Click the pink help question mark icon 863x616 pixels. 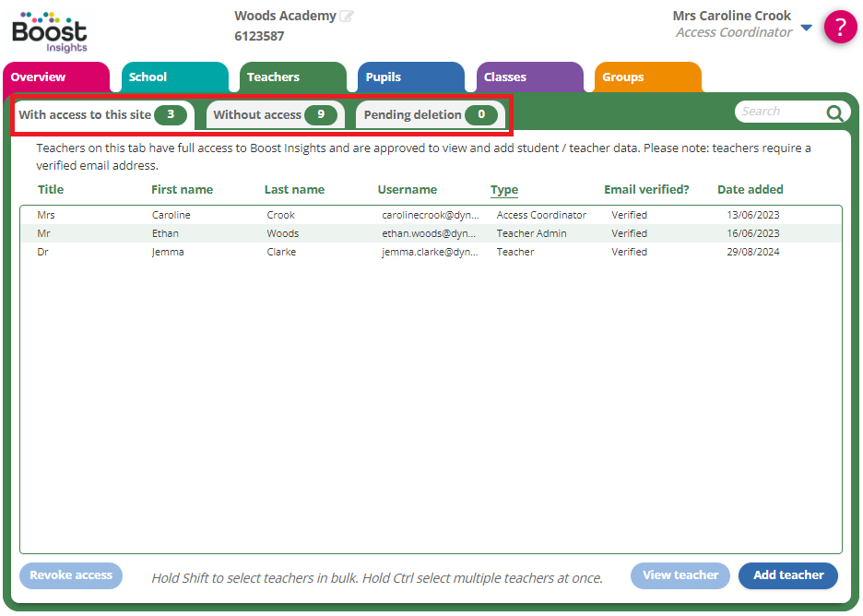[840, 27]
